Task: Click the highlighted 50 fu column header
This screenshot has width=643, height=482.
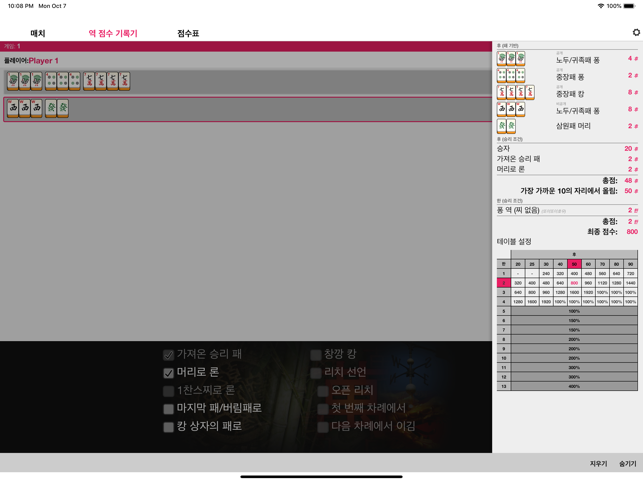Action: tap(574, 264)
